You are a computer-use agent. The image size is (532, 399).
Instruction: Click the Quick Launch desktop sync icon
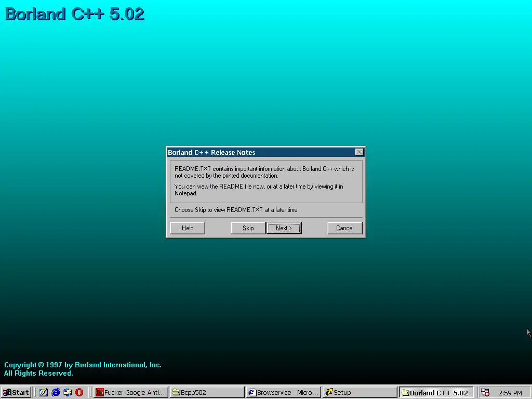pos(68,393)
